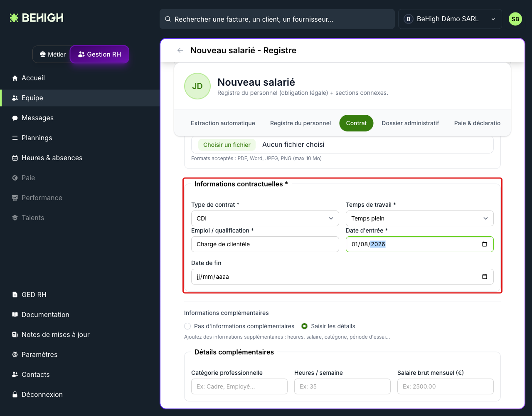This screenshot has height=416, width=532.
Task: Open Heures & absences
Action: coord(80,158)
